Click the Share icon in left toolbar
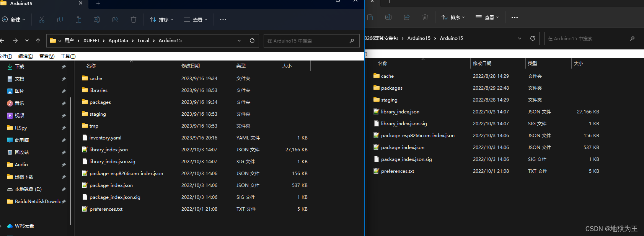This screenshot has height=236, width=644. point(115,20)
